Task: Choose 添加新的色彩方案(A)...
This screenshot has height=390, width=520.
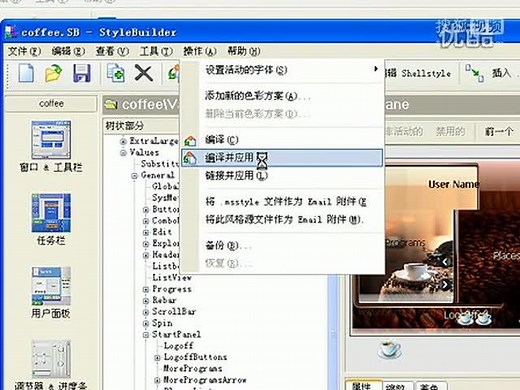Action: pyautogui.click(x=282, y=96)
